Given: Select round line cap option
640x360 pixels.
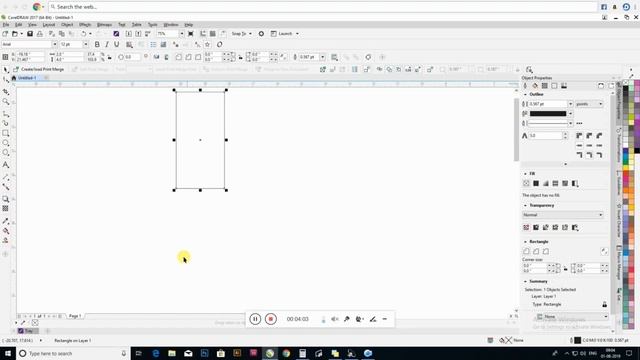Looking at the screenshot, I should (589, 145).
